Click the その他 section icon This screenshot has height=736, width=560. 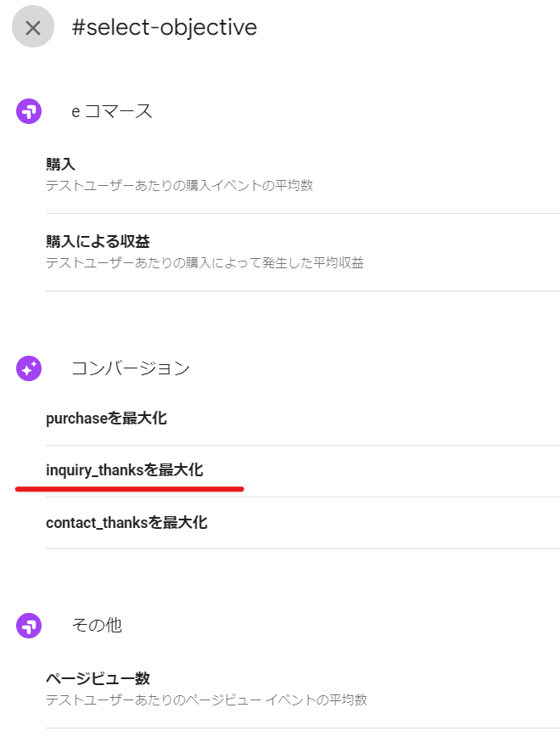pos(29,626)
